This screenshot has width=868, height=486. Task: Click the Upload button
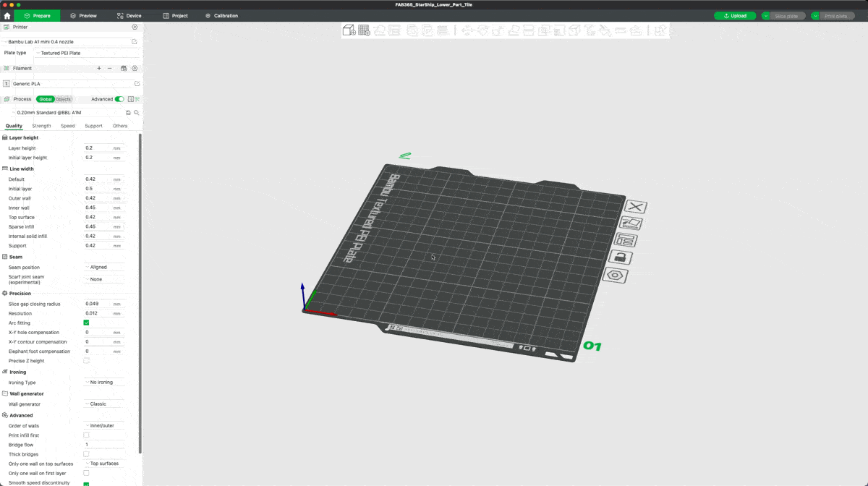click(x=734, y=15)
